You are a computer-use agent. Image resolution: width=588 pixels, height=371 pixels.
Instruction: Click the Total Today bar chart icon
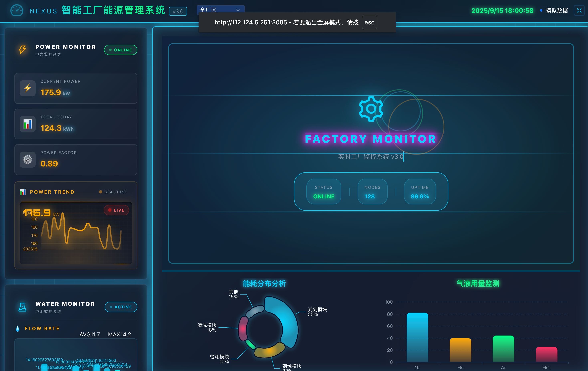[28, 124]
